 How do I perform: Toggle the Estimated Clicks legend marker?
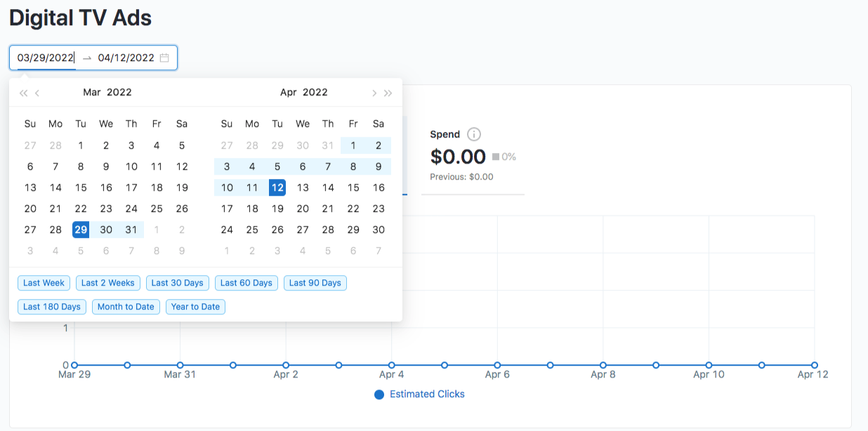tap(379, 394)
